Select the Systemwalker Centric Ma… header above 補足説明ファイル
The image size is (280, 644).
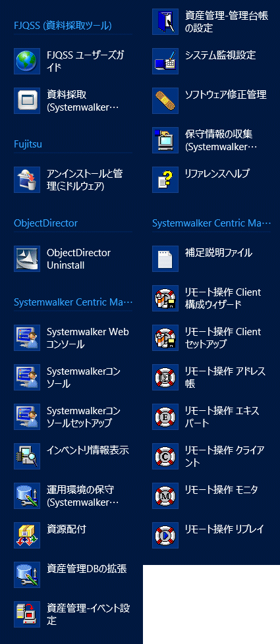click(211, 223)
